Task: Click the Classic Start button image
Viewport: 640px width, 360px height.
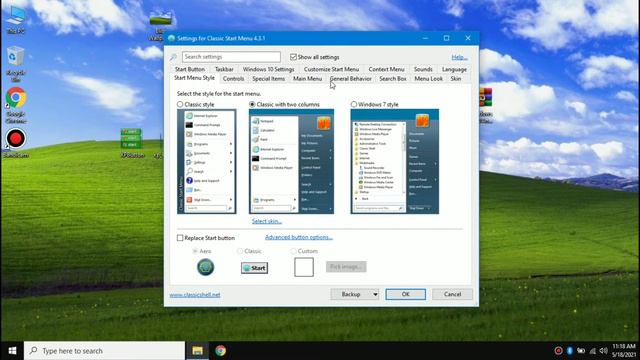Action: tap(254, 268)
